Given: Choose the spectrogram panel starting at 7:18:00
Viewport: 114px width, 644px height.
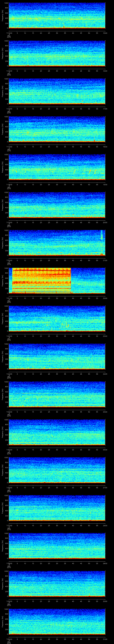Looking at the screenshot, I should [57, 167].
